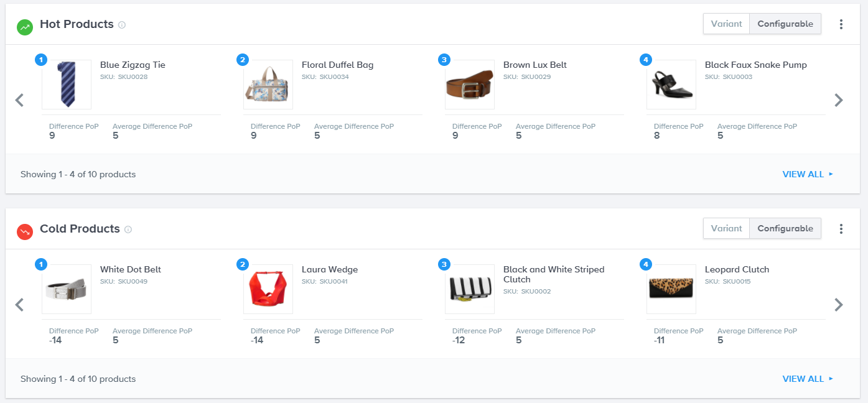Open the Floral Duffel Bag thumbnail
This screenshot has height=403, width=868.
point(268,85)
